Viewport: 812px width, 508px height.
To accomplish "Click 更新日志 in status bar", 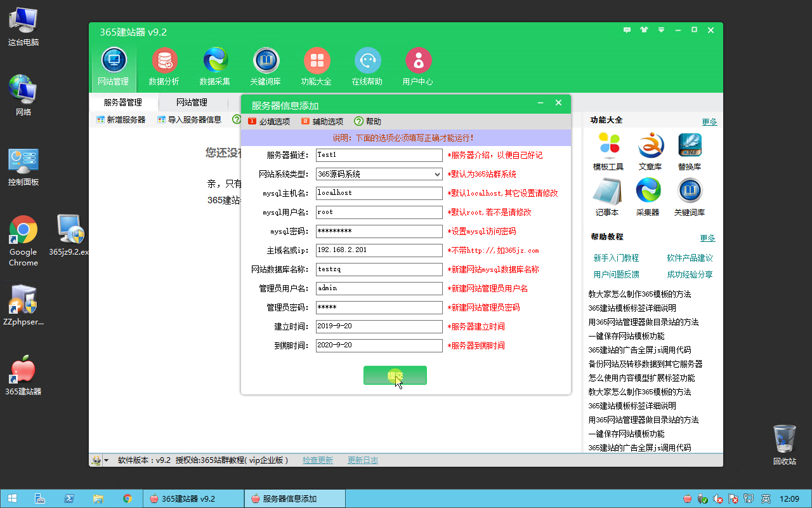I will (x=363, y=460).
